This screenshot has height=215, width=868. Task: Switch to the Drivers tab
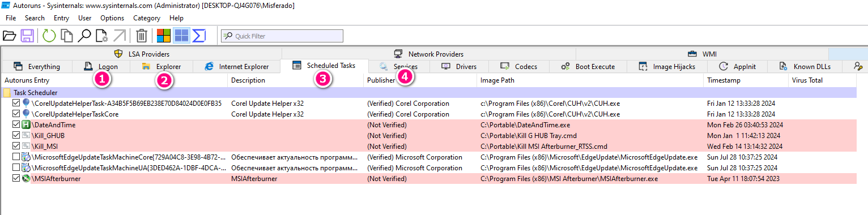[x=459, y=67]
